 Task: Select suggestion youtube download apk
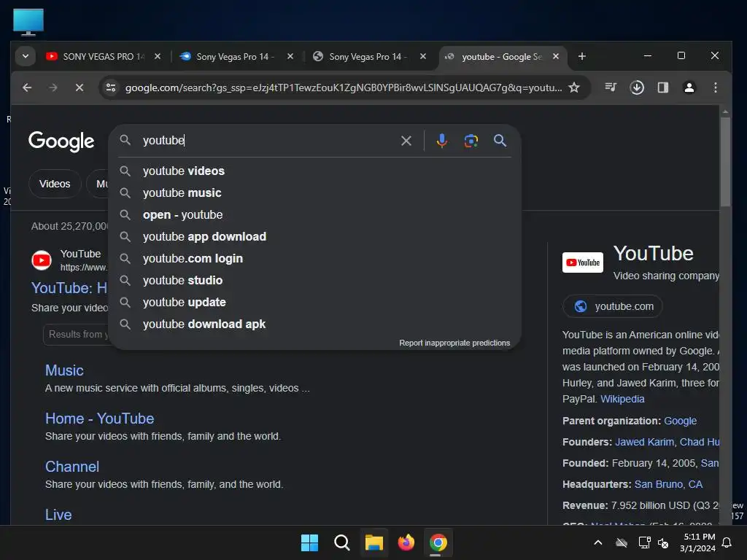(x=314, y=324)
